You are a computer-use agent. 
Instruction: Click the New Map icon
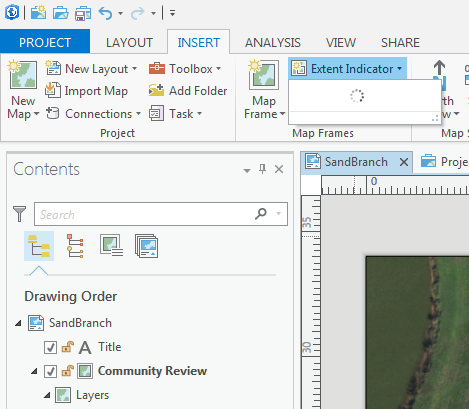click(23, 74)
